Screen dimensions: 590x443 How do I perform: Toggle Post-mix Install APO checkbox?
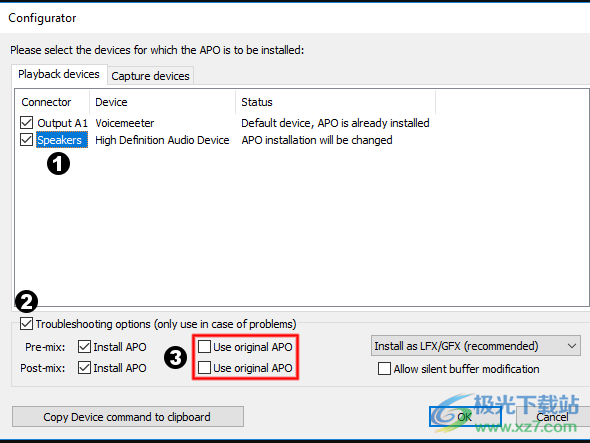tap(84, 368)
